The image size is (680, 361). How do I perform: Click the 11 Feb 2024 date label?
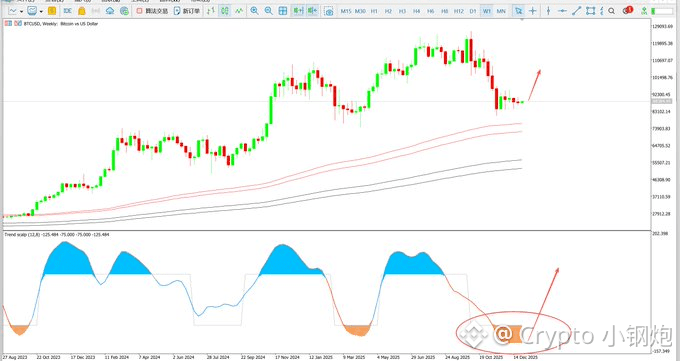point(116,358)
